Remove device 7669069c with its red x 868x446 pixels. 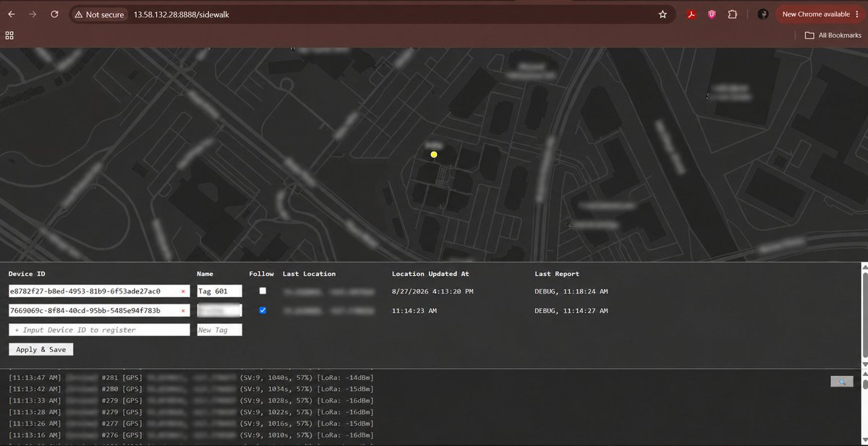point(183,311)
